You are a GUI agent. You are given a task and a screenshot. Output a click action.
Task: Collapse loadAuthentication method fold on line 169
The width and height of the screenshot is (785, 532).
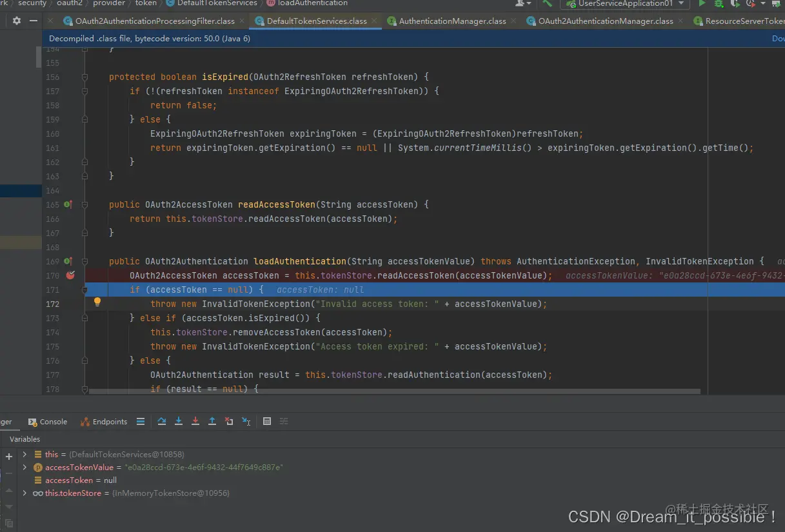(x=84, y=261)
